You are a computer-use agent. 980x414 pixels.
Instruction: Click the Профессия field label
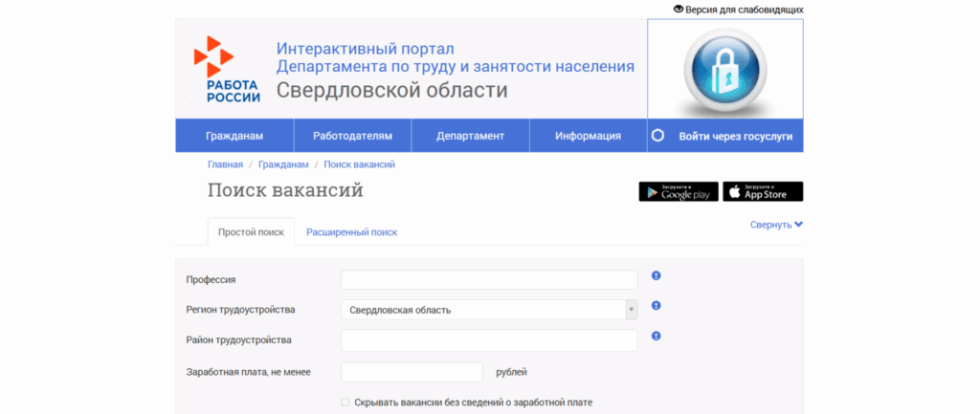[211, 280]
